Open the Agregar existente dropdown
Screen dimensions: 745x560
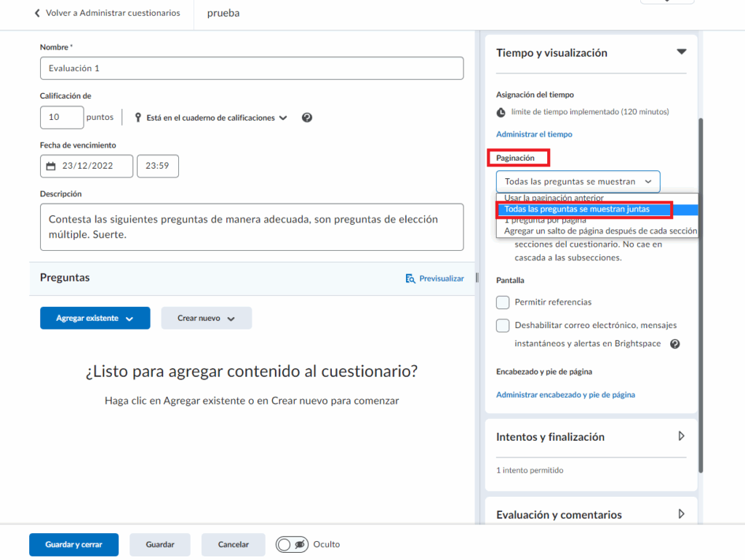[95, 318]
